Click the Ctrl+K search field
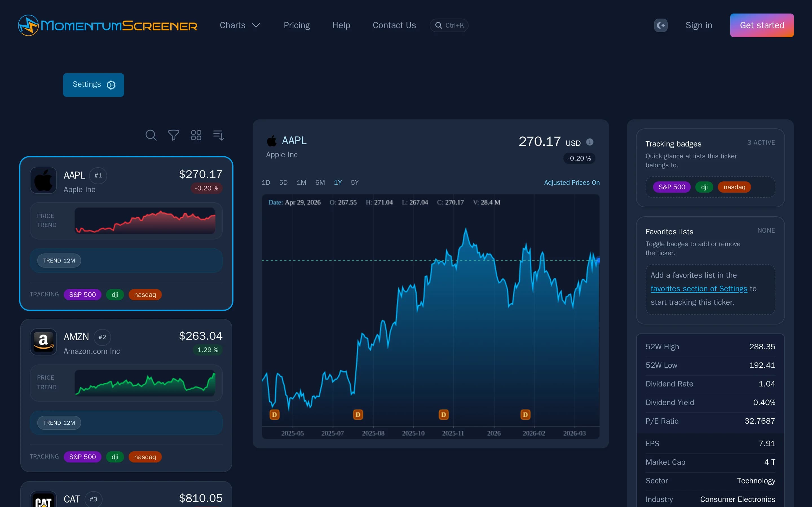 pos(449,25)
